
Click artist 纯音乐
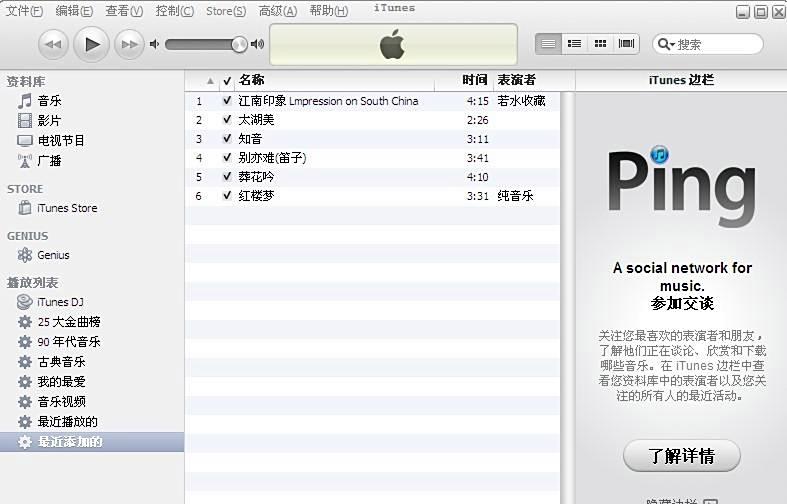point(515,196)
